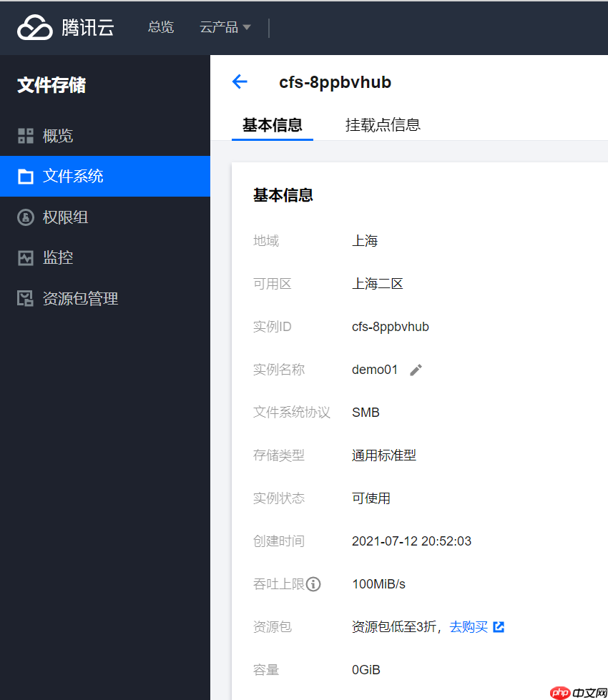Click the 权限组 permission group icon
Image resolution: width=608 pixels, height=700 pixels.
coord(26,217)
